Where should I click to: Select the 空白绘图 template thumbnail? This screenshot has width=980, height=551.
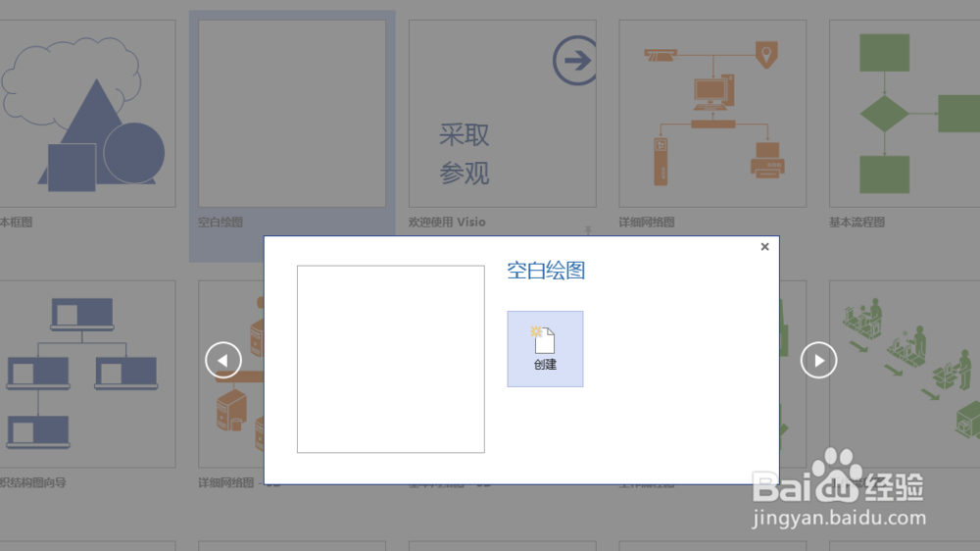[292, 113]
